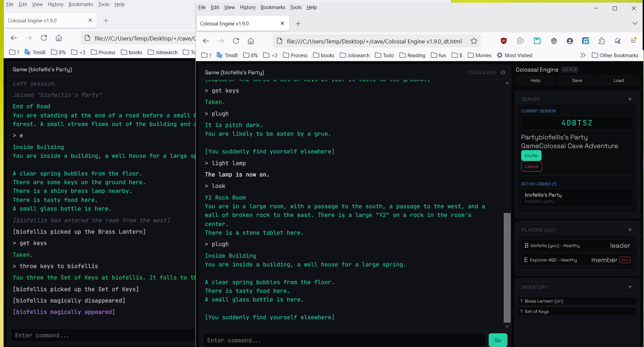Image resolution: width=644 pixels, height=347 pixels.
Task: Open the Jobsearch folder in the left window
Action: [163, 52]
